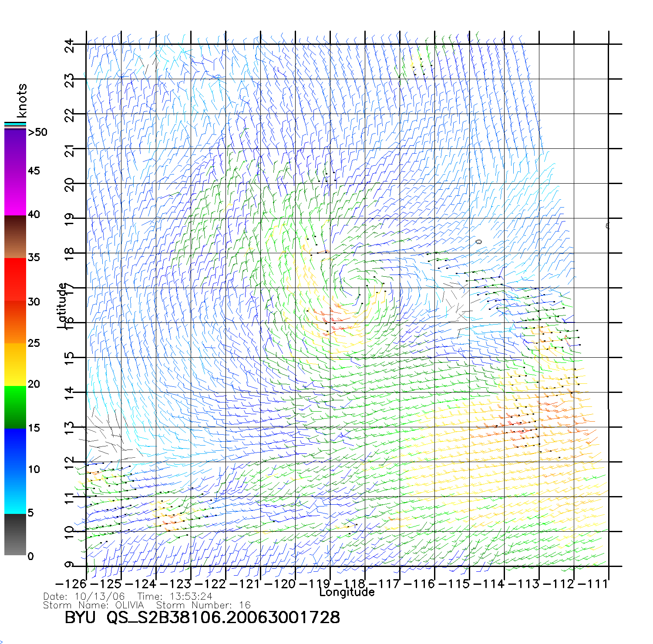Click the BYU QS_S2B38106.20063001728 file title
Image resolution: width=653 pixels, height=644 pixels.
pyautogui.click(x=202, y=617)
